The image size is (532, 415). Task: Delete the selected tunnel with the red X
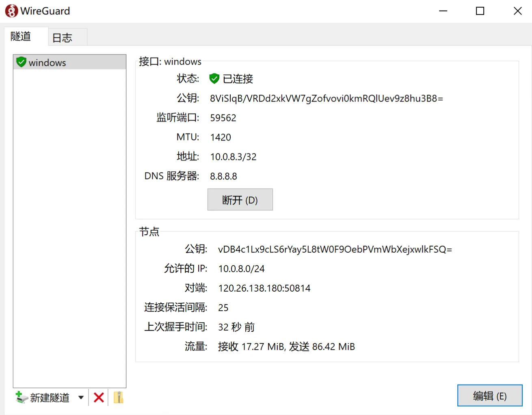(99, 397)
